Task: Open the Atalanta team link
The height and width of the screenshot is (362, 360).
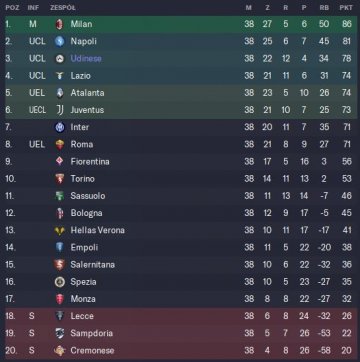Action: (87, 93)
